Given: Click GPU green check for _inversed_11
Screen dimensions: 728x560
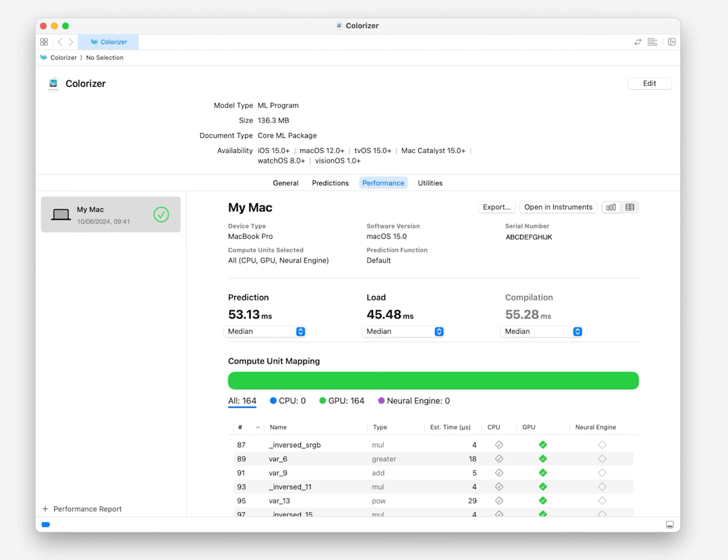Looking at the screenshot, I should 543,487.
